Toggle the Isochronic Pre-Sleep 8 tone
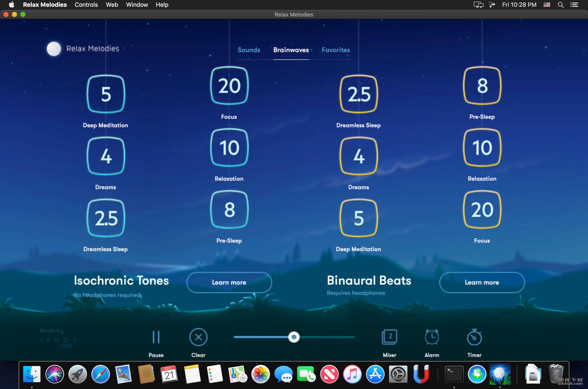Viewport: 588px width, 389px height. pos(229,210)
